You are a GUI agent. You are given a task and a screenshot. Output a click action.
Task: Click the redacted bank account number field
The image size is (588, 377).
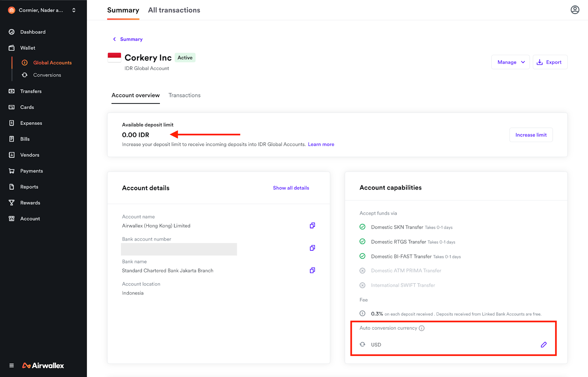point(179,249)
